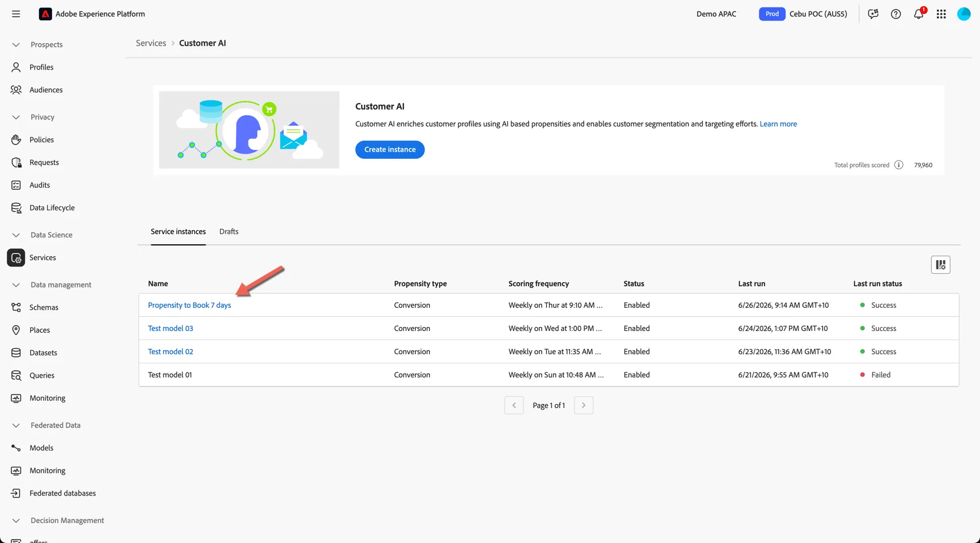Go to the previous page arrow

coord(514,405)
